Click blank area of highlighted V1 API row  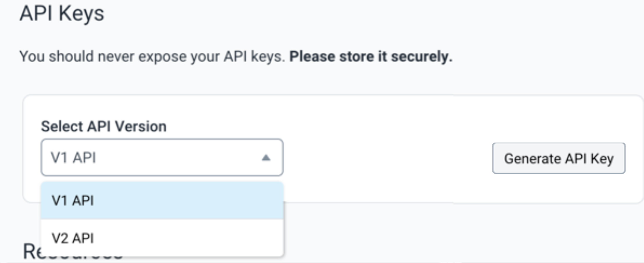click(189, 201)
